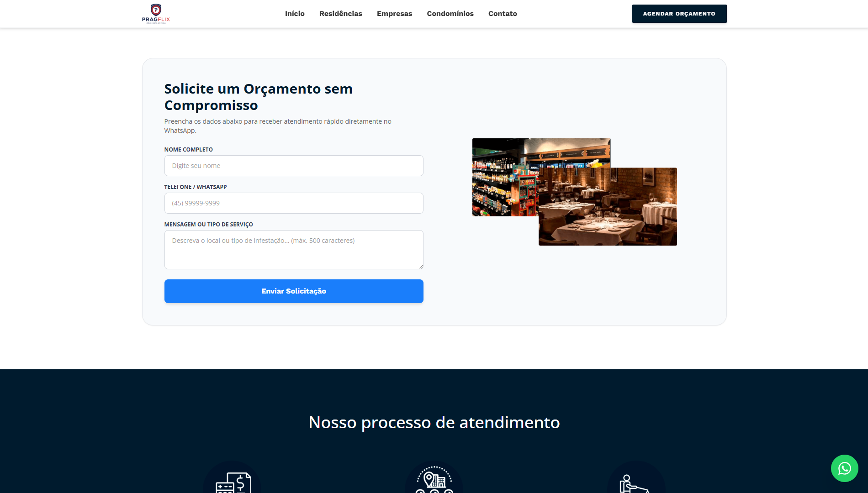
Task: Click the Pragflix logo in the header
Action: click(x=156, y=14)
